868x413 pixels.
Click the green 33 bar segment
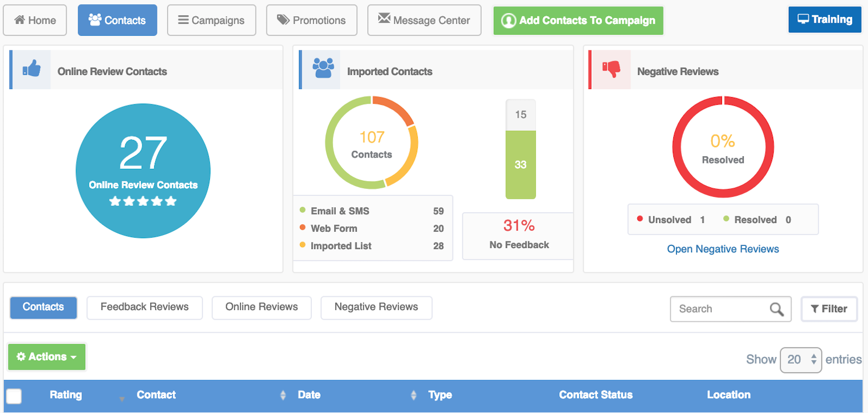521,165
